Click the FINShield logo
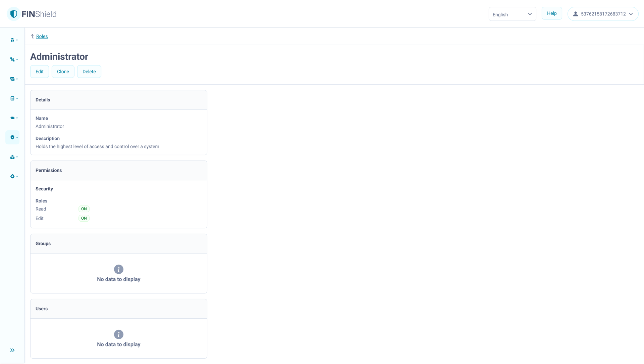This screenshot has width=644, height=364. pyautogui.click(x=32, y=14)
